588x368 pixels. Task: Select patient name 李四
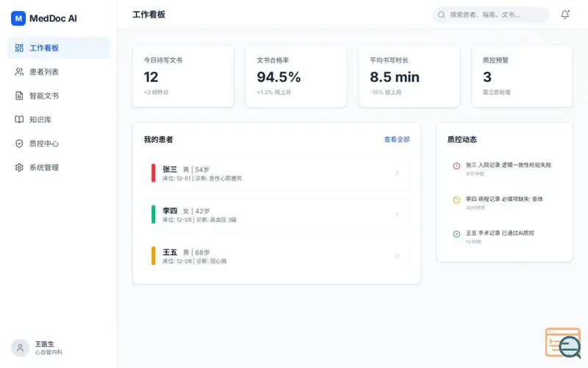(x=170, y=210)
